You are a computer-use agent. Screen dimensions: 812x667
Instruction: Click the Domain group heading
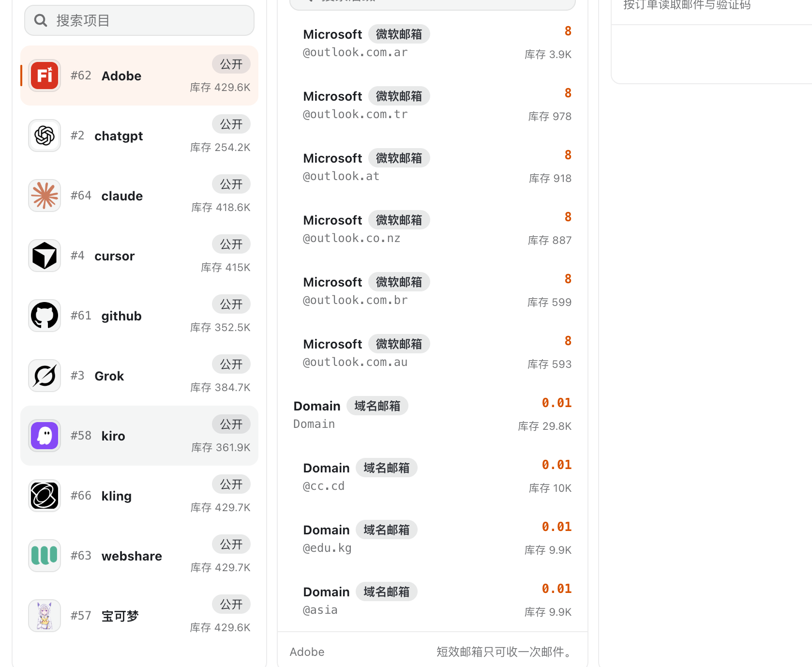317,406
